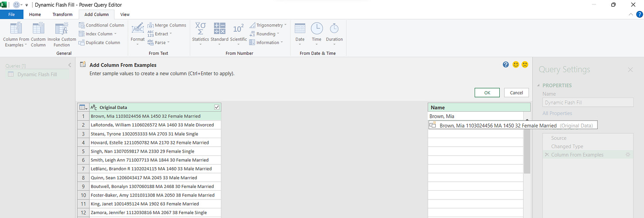Screen dimensions: 644x218
Task: Select the Dynamic Flash Fill query
Action: 37,74
